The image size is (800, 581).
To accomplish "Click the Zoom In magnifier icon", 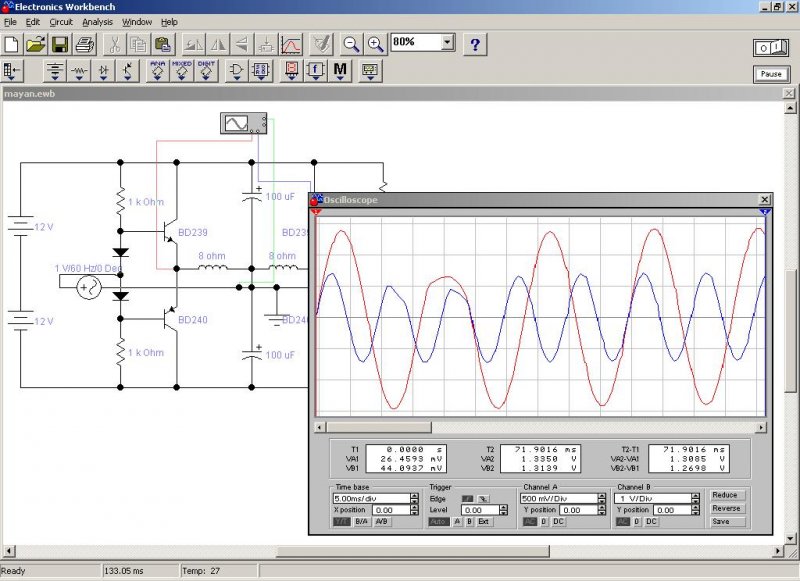I will (x=375, y=44).
